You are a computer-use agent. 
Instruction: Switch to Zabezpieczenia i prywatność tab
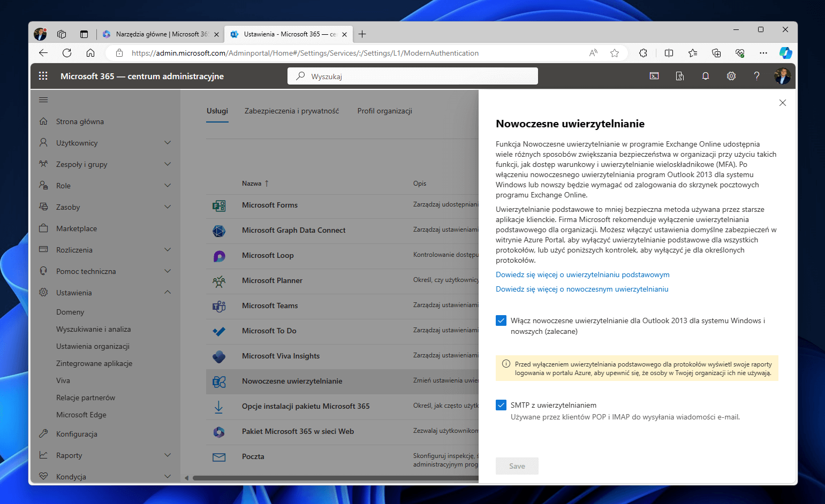click(292, 111)
